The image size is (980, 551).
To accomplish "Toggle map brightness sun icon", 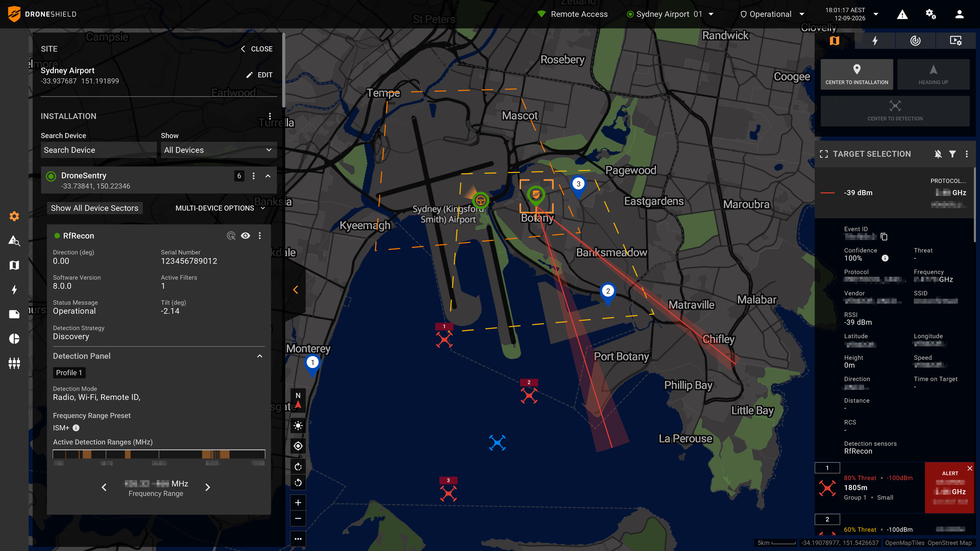I will [x=298, y=426].
